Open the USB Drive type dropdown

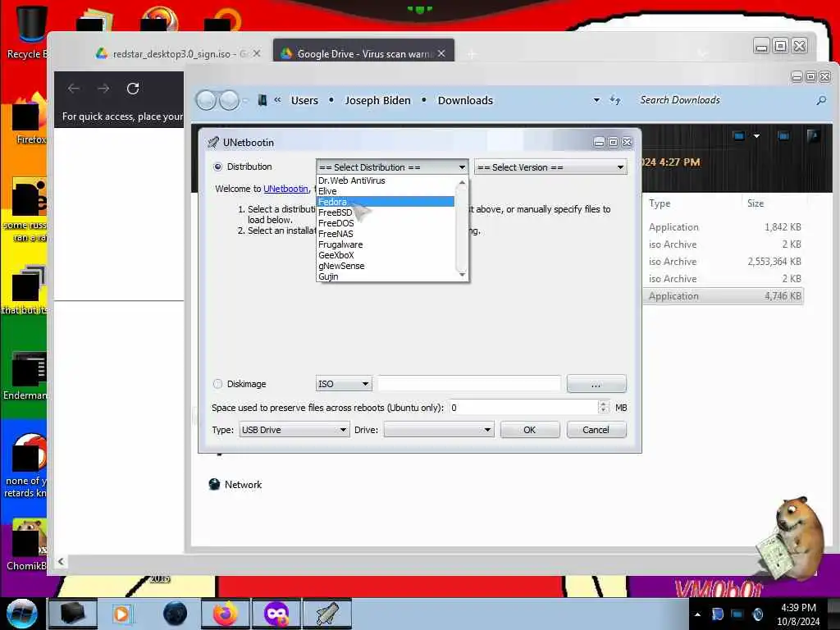click(294, 430)
